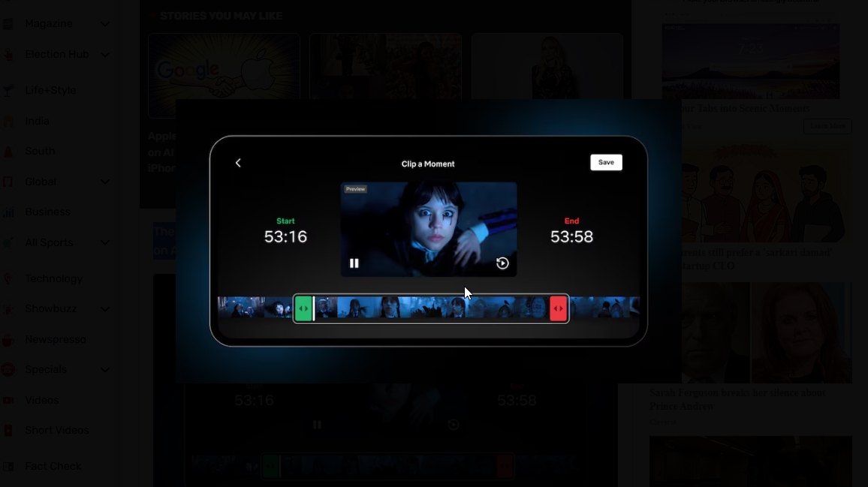Click the Technology icon in the sidebar

(x=8, y=278)
